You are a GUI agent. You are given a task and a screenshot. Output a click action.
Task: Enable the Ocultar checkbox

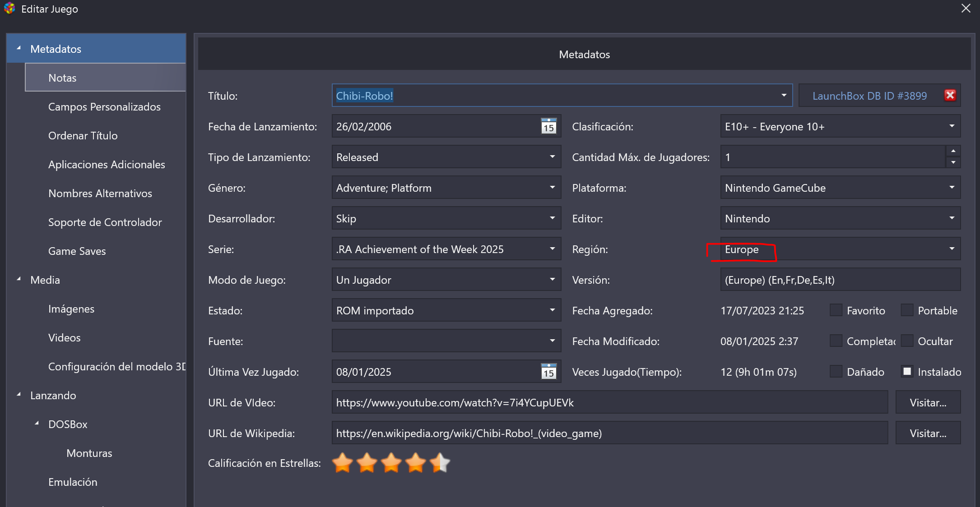pyautogui.click(x=907, y=341)
